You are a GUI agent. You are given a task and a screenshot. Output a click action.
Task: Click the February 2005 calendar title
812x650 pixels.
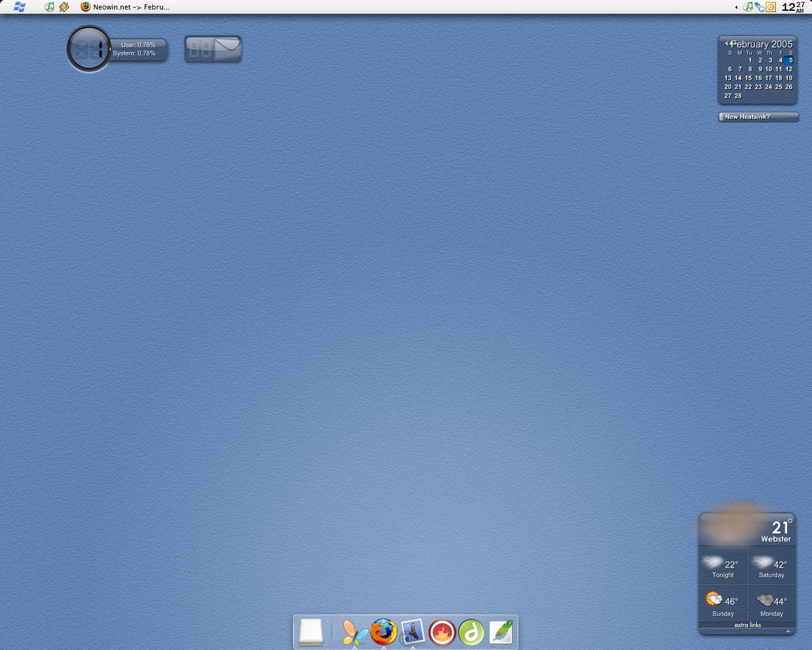(762, 44)
